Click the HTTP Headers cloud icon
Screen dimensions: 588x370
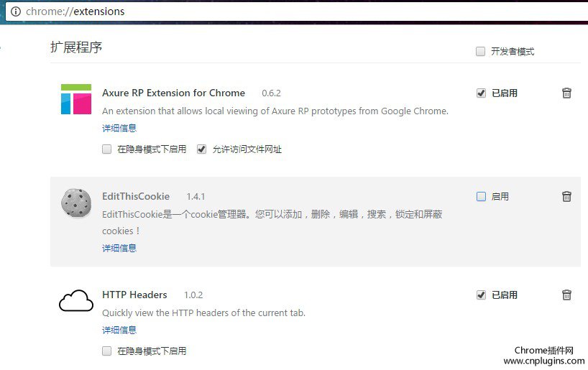pos(76,301)
